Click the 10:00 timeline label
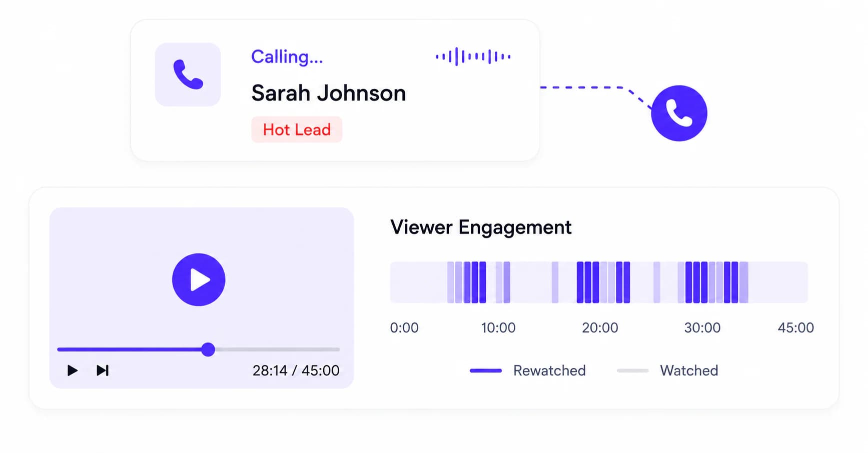868x453 pixels. 498,328
